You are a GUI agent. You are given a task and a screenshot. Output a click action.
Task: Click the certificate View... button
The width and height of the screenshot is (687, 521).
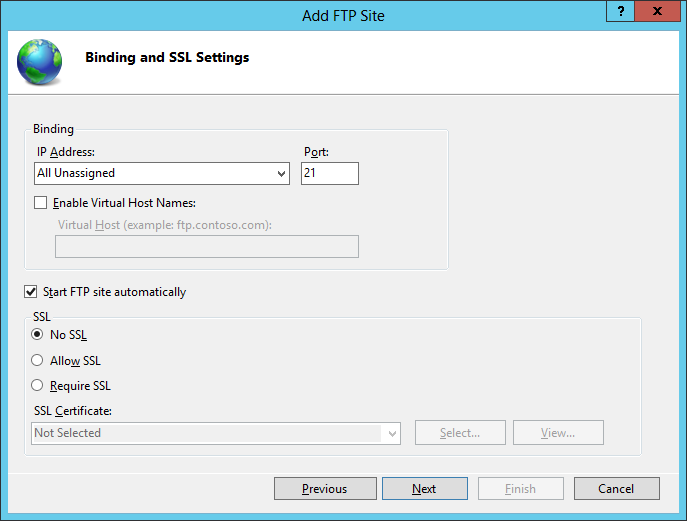click(558, 433)
